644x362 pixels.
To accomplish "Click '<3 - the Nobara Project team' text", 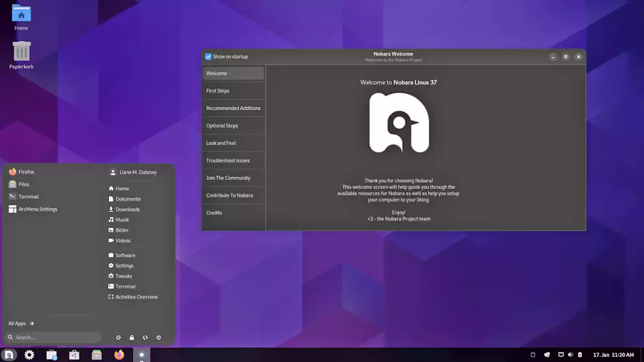I will click(x=399, y=219).
